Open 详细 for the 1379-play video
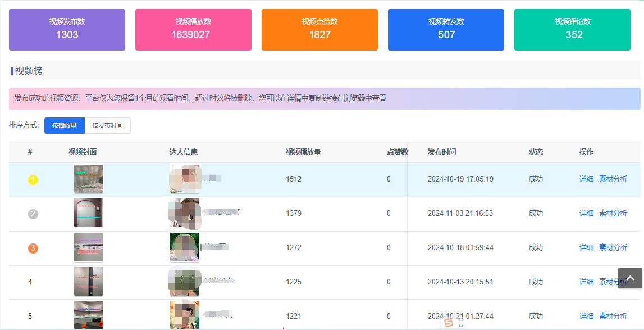The height and width of the screenshot is (330, 644). pos(586,214)
